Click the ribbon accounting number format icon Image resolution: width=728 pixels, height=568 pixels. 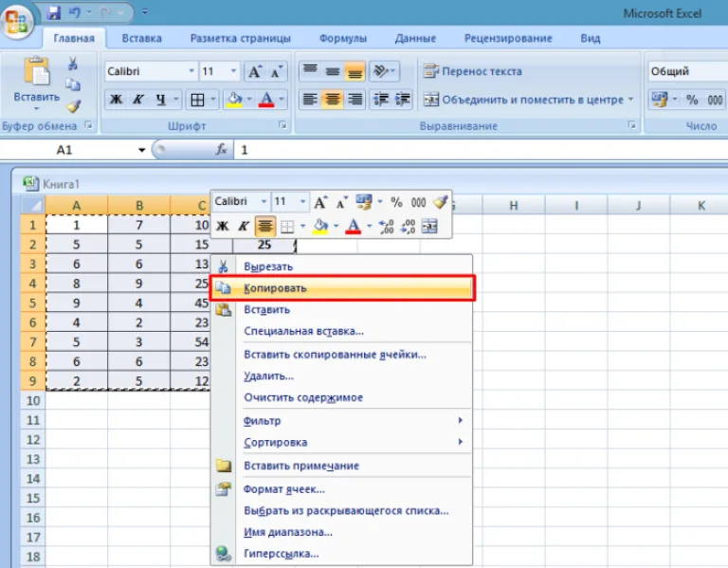[660, 100]
